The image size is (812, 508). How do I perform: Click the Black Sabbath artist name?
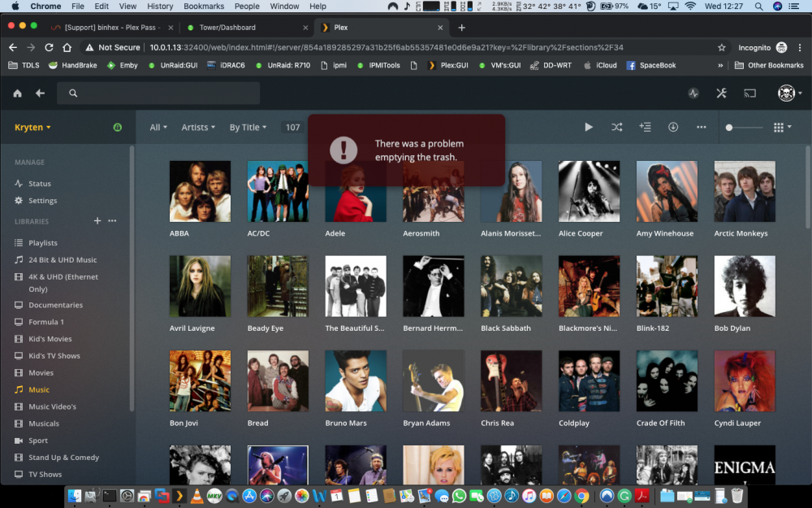click(505, 328)
